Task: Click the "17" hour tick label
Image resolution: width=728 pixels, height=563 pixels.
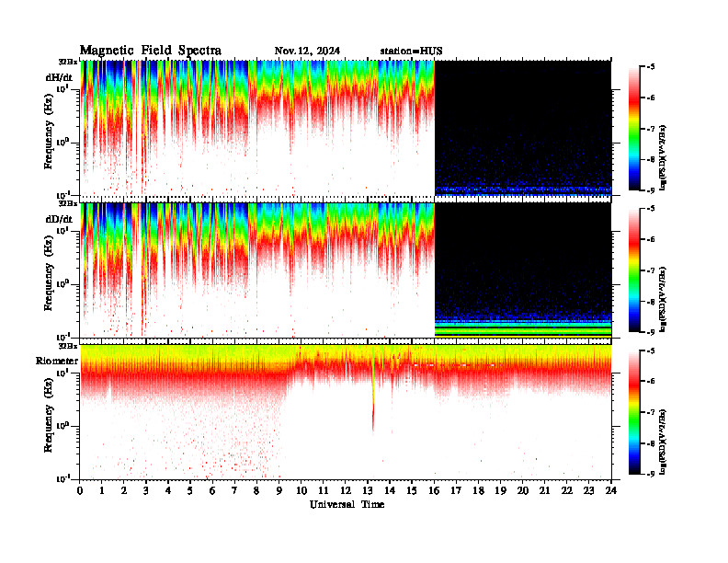Action: pos(456,491)
